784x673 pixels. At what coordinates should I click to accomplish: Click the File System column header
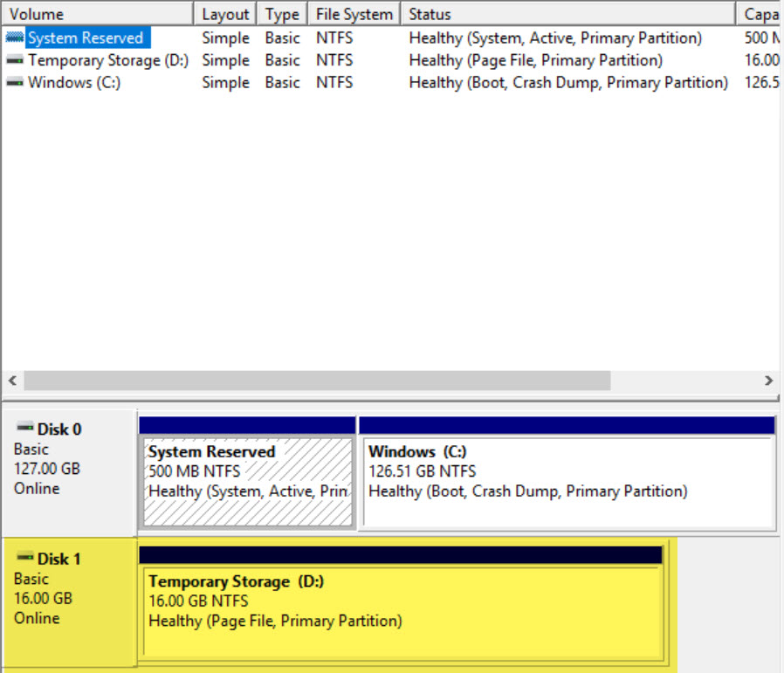tap(353, 13)
